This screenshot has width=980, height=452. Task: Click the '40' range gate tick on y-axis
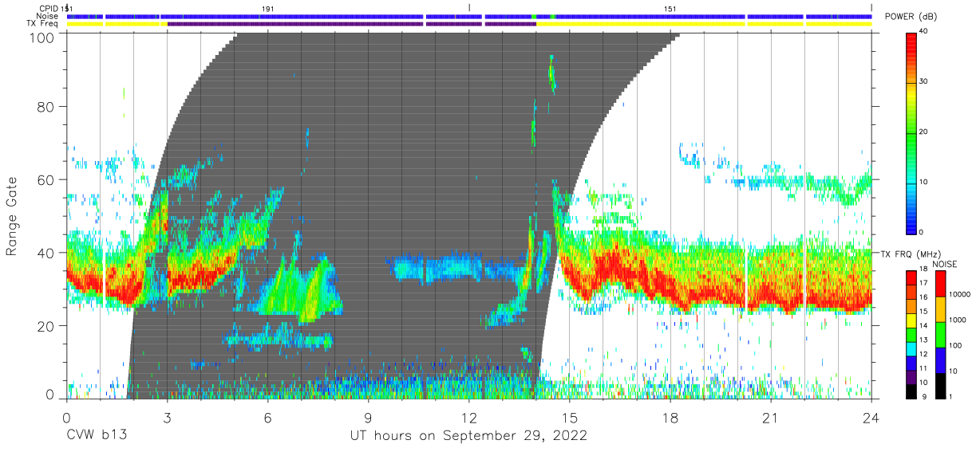point(46,253)
